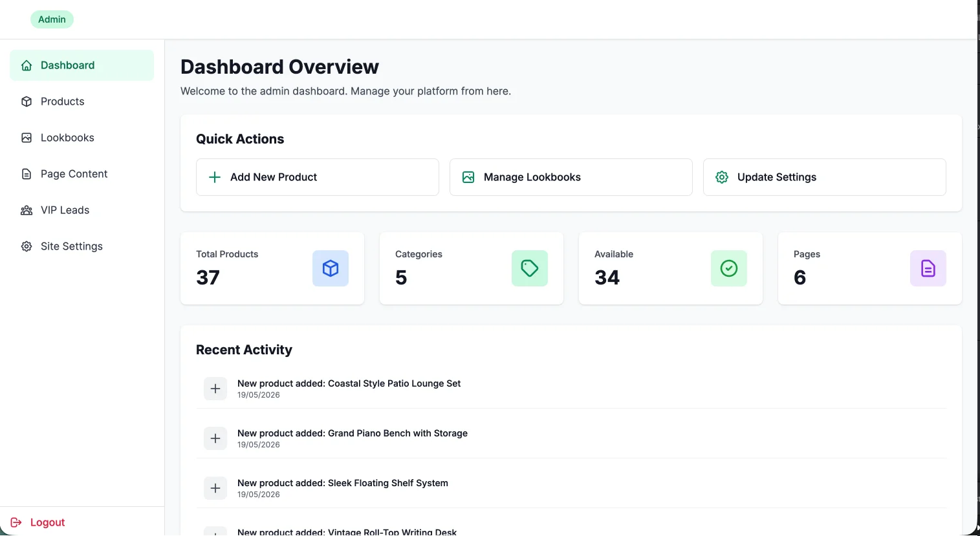Click the green tag icon on Categories

tap(530, 268)
